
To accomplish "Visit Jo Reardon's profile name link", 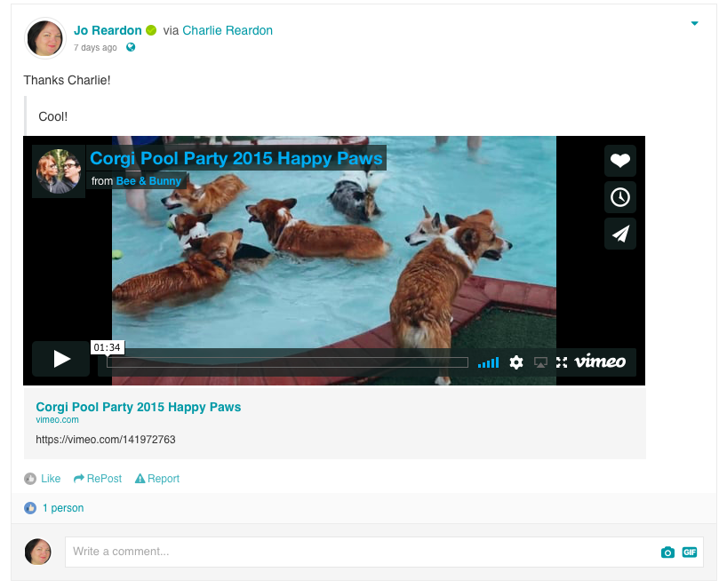I will pyautogui.click(x=108, y=30).
